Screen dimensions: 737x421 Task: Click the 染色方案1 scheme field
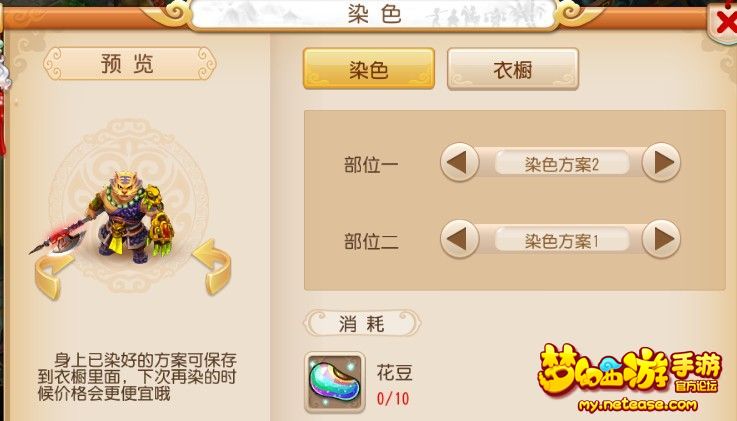tap(562, 241)
